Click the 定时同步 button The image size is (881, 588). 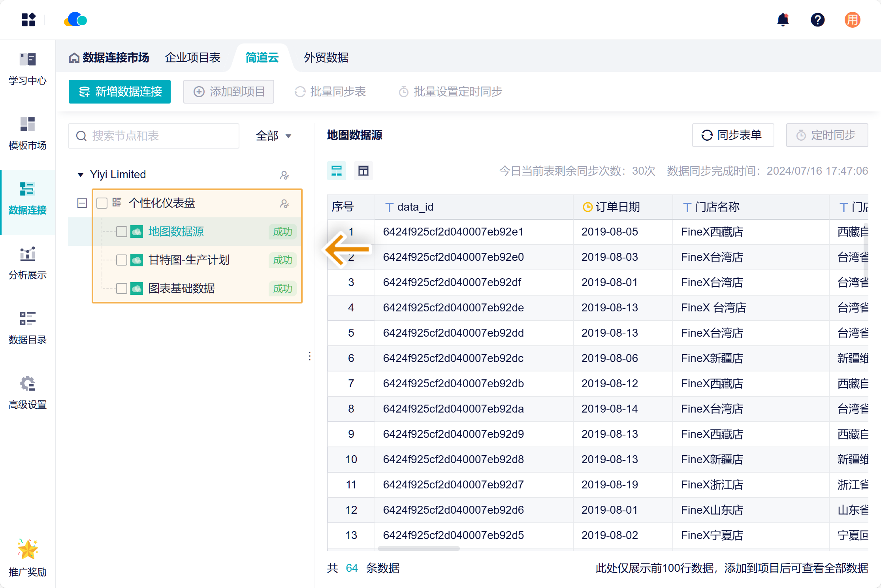point(827,135)
